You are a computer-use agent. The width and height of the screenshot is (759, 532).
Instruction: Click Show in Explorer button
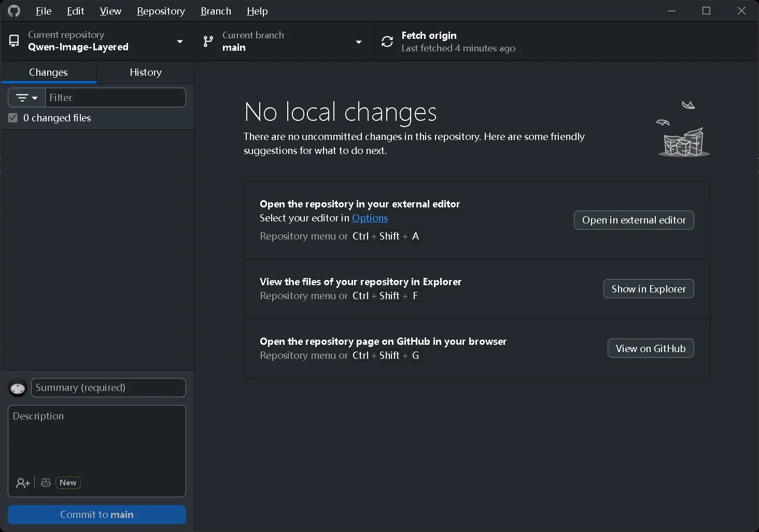point(649,289)
